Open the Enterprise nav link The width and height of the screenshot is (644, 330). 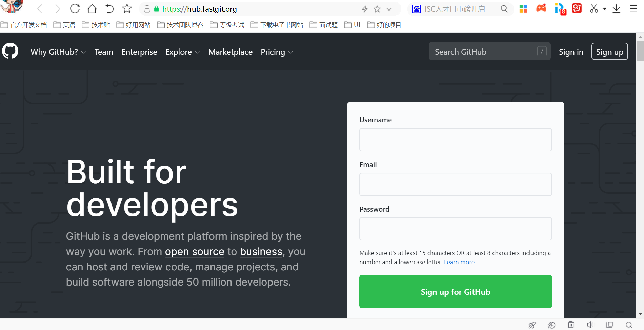pyautogui.click(x=139, y=52)
